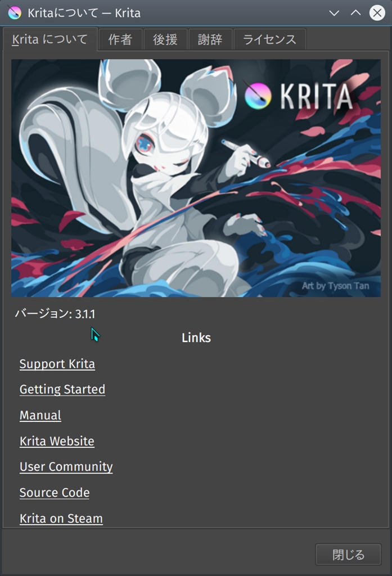392x576 pixels.
Task: Minimize the window with the down chevron
Action: point(334,13)
